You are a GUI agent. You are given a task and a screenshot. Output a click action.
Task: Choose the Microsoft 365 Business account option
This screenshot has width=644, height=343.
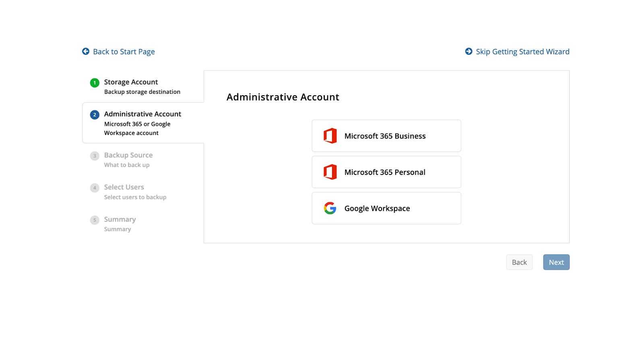386,136
